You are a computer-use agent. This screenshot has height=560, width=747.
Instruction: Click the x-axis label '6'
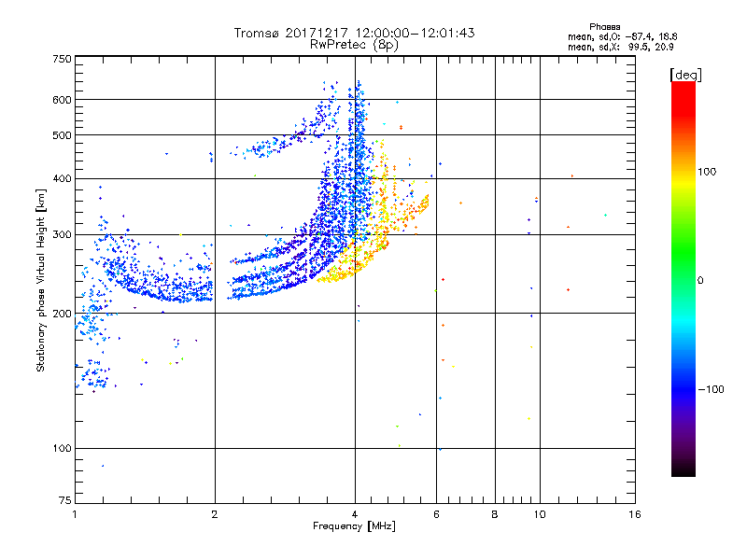click(x=436, y=514)
